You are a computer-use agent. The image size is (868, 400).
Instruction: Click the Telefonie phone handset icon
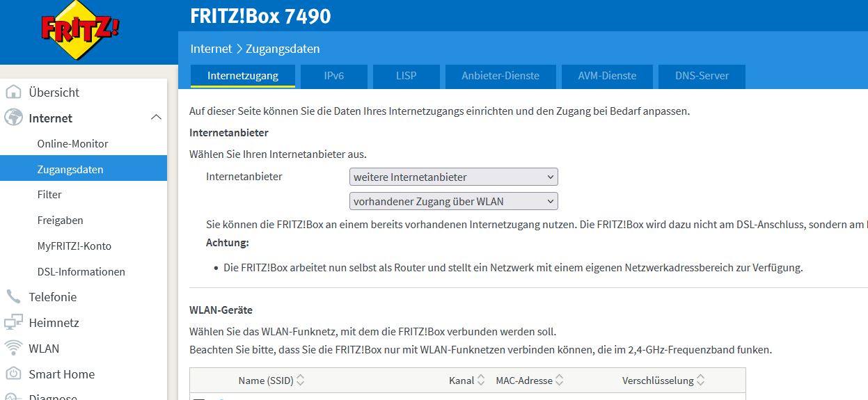13,297
